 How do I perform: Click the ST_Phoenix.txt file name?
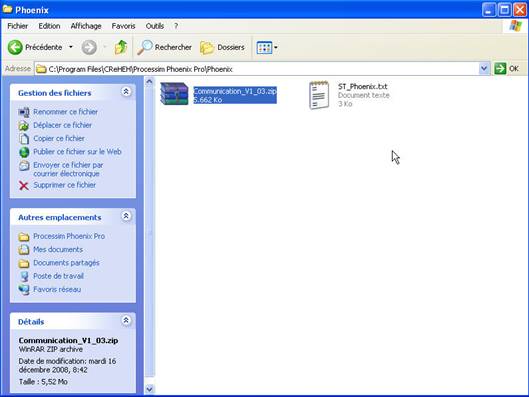point(363,87)
